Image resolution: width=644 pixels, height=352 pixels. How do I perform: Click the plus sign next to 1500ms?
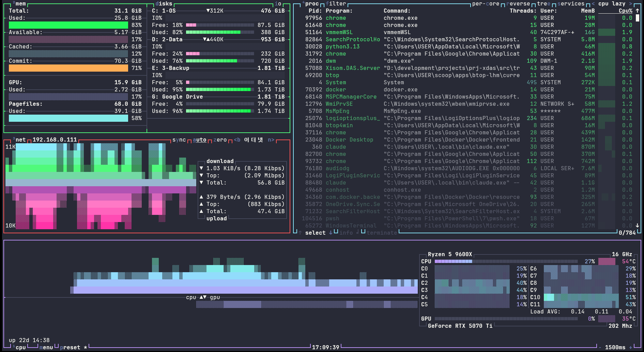pos(630,347)
